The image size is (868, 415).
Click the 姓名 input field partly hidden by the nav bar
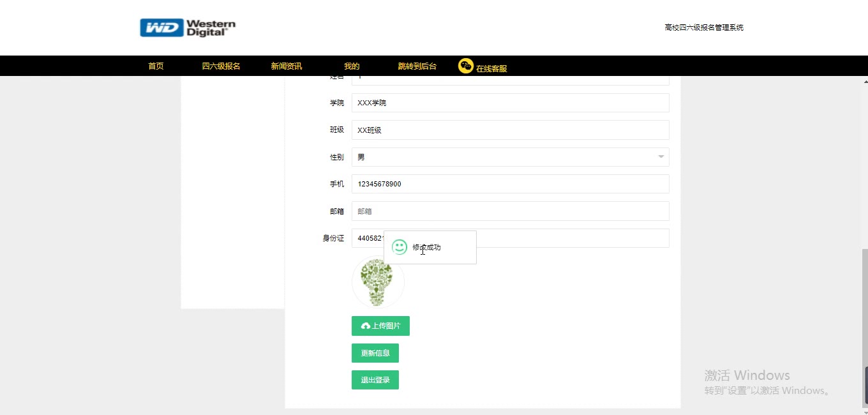(x=510, y=80)
